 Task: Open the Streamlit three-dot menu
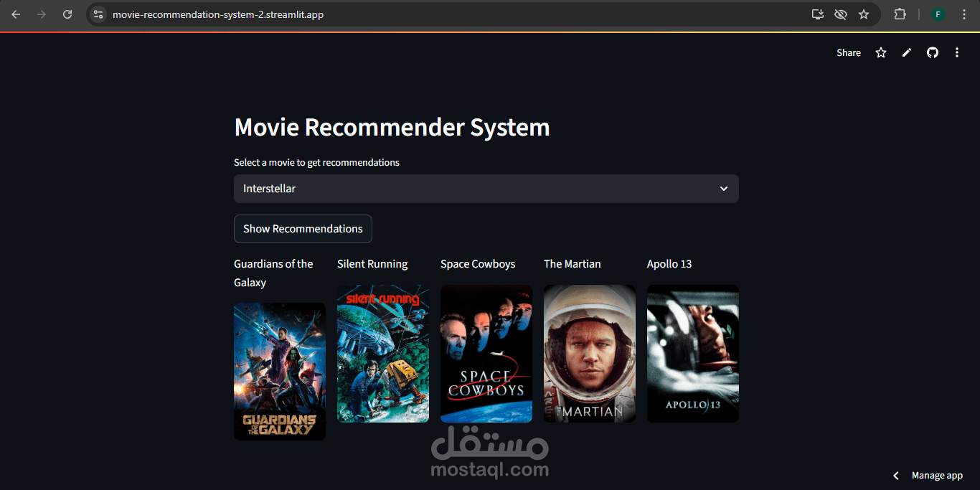click(957, 52)
